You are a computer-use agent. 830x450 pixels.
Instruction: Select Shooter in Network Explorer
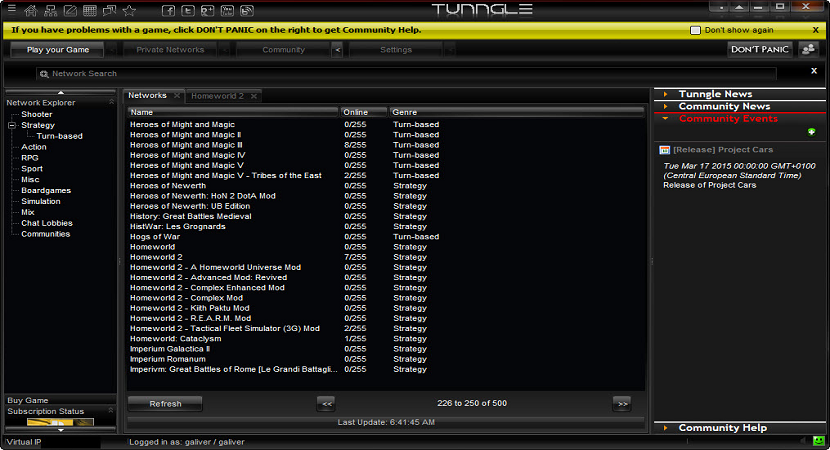click(x=37, y=114)
